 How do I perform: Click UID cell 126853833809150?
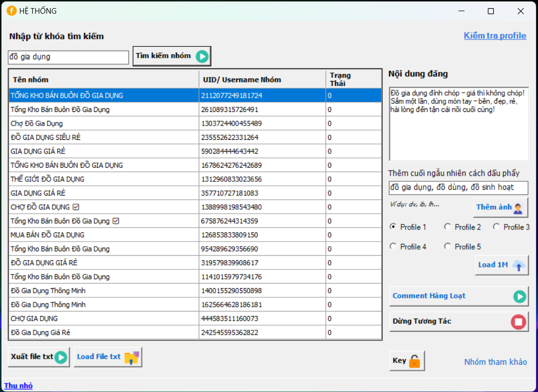(263, 235)
